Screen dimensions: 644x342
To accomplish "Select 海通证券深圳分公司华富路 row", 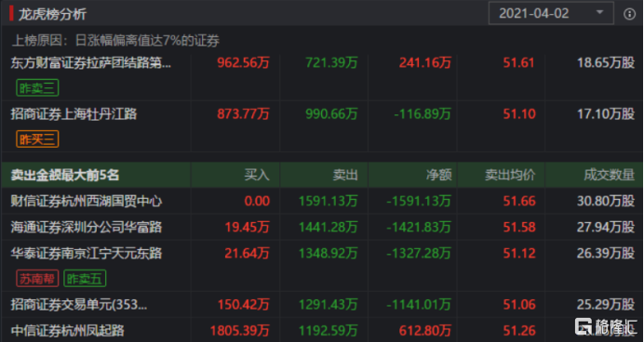I will (x=322, y=227).
